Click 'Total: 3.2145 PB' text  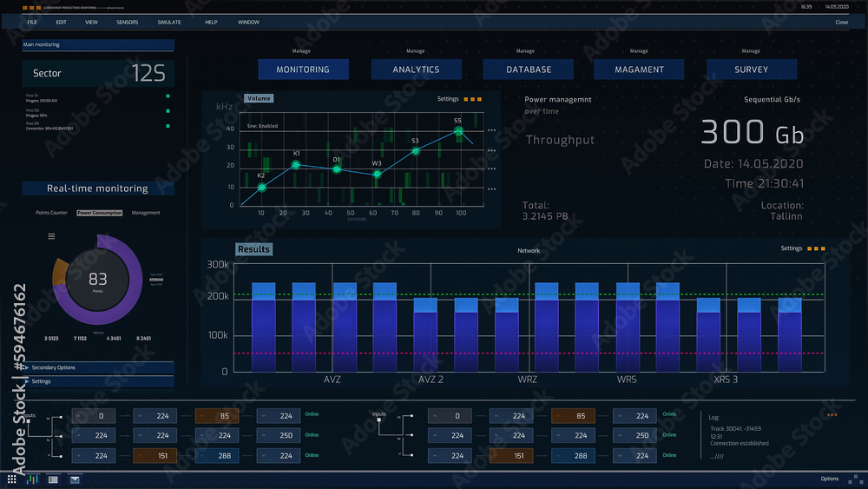pyautogui.click(x=545, y=211)
